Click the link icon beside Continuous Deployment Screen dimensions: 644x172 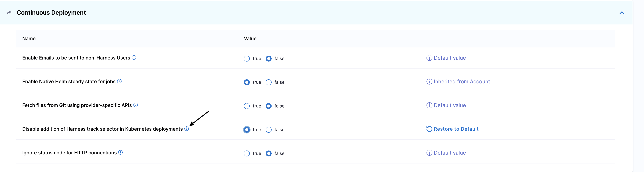9,12
